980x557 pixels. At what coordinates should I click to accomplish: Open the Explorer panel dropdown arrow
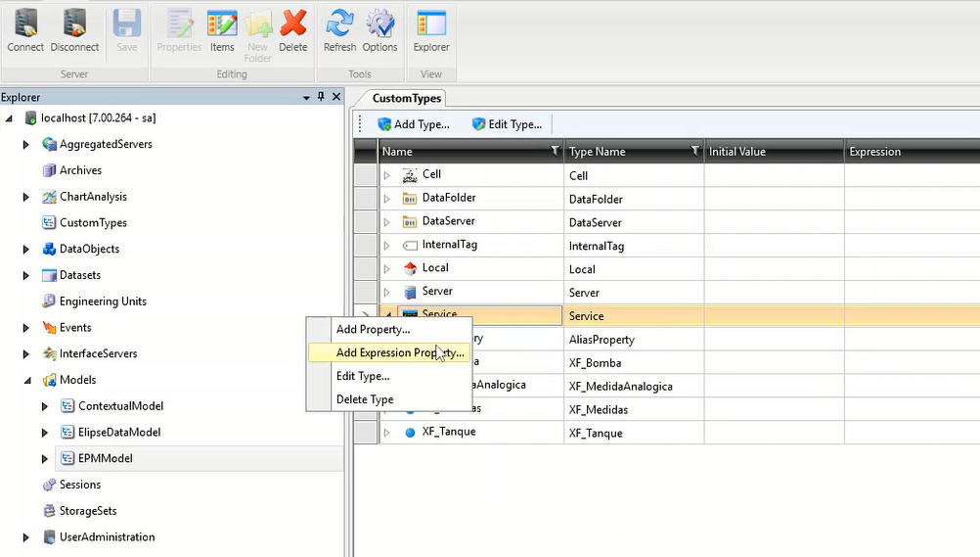tap(306, 98)
